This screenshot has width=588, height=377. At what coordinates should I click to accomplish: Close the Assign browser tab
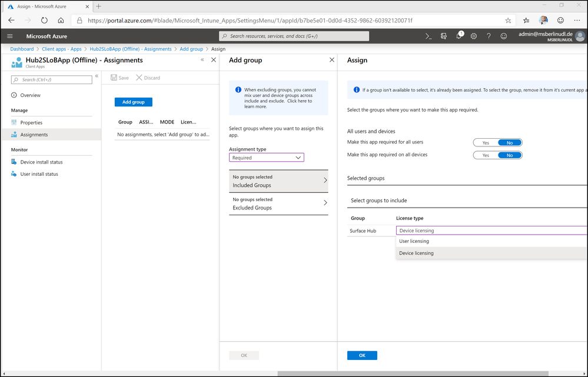(x=87, y=6)
